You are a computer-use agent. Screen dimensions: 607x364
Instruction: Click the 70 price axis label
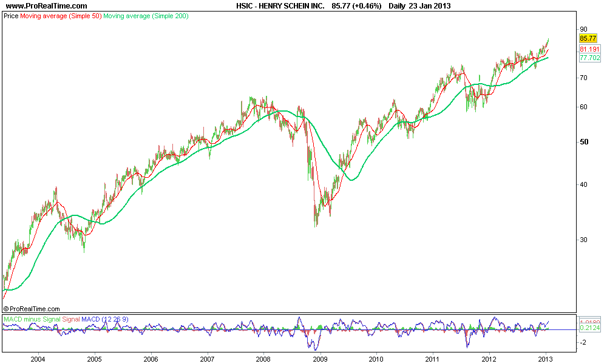(x=583, y=78)
